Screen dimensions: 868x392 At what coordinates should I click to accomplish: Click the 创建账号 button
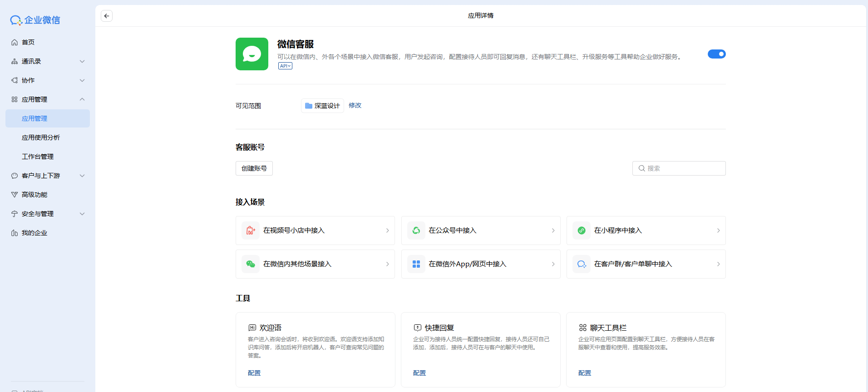point(254,168)
